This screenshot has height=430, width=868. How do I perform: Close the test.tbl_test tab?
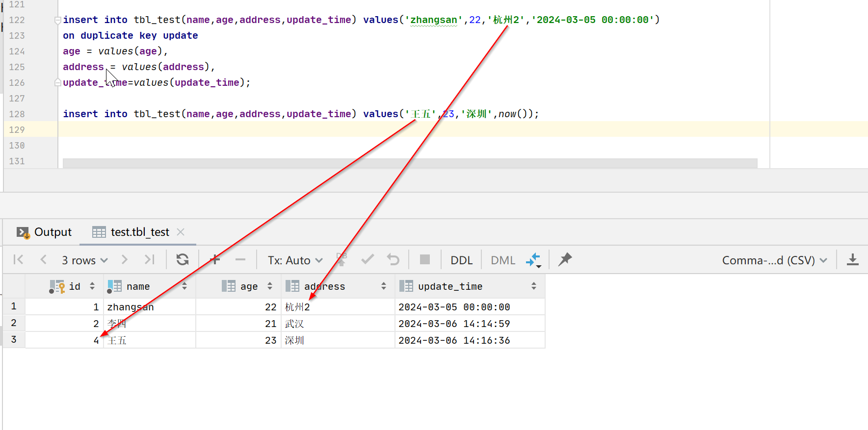click(181, 232)
